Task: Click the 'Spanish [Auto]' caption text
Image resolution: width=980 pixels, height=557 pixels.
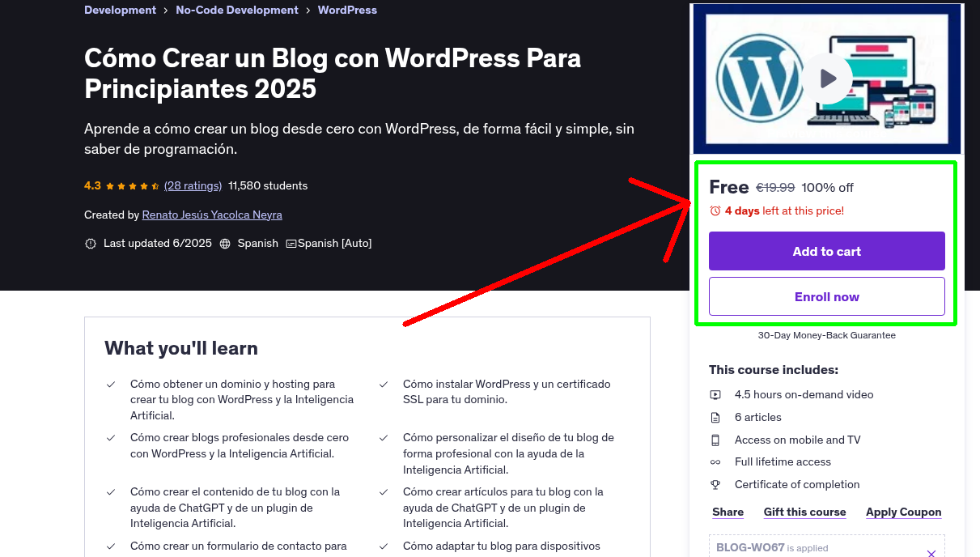Action: 335,243
